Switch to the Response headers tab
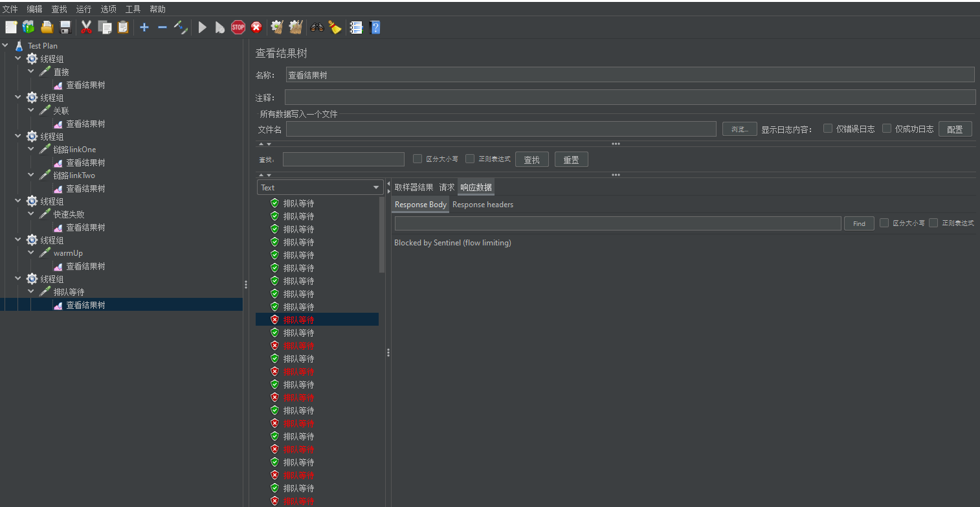This screenshot has width=980, height=507. 483,205
